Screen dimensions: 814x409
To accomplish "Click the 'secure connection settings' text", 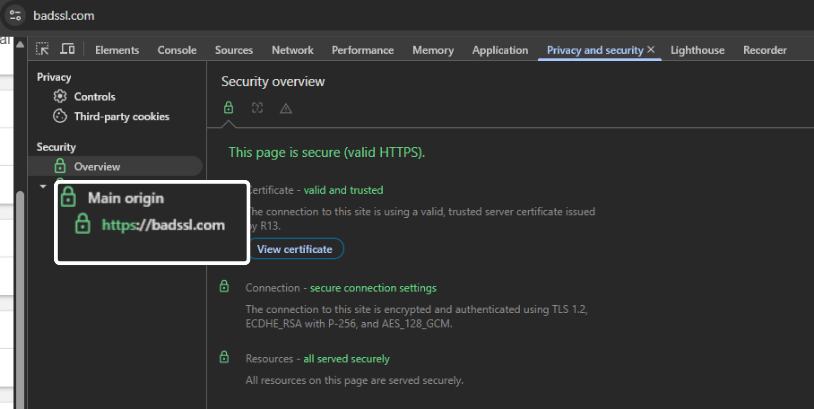I will (x=373, y=288).
